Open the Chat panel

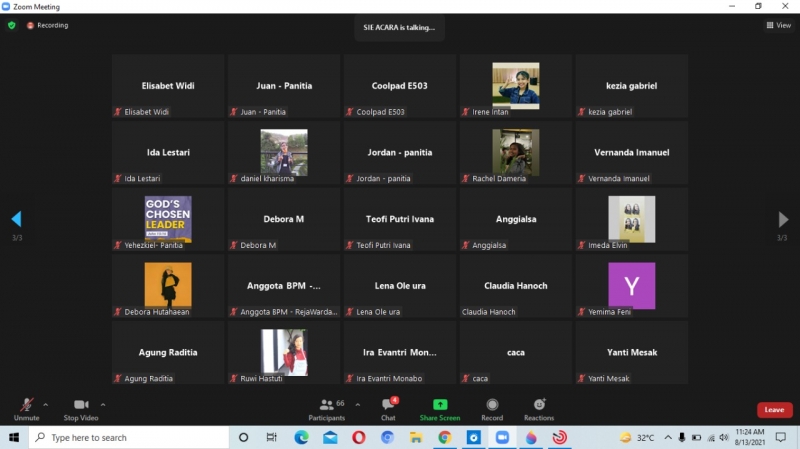tap(388, 408)
